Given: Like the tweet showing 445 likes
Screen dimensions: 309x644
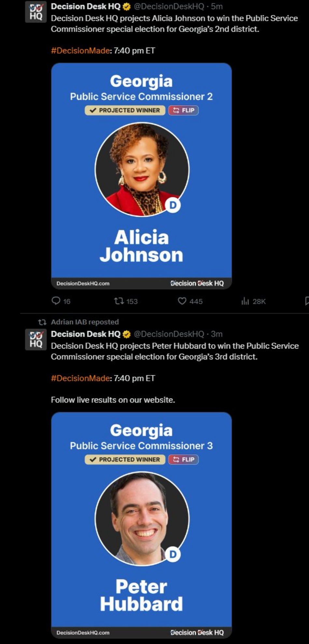Looking at the screenshot, I should click(182, 301).
